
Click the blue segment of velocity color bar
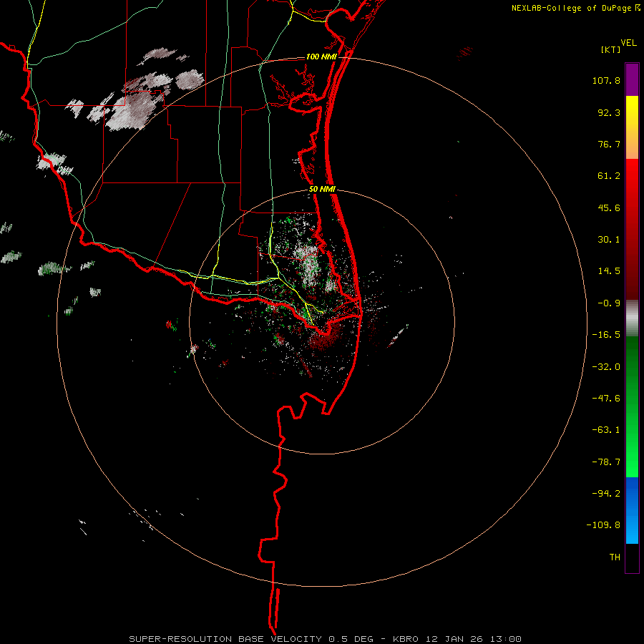click(632, 510)
